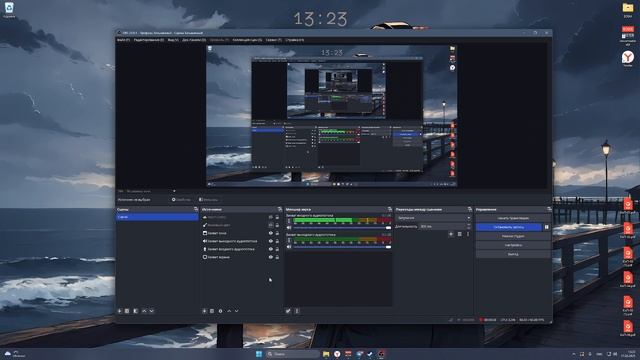
Task: Open Windows Start button on taskbar
Action: [259, 354]
